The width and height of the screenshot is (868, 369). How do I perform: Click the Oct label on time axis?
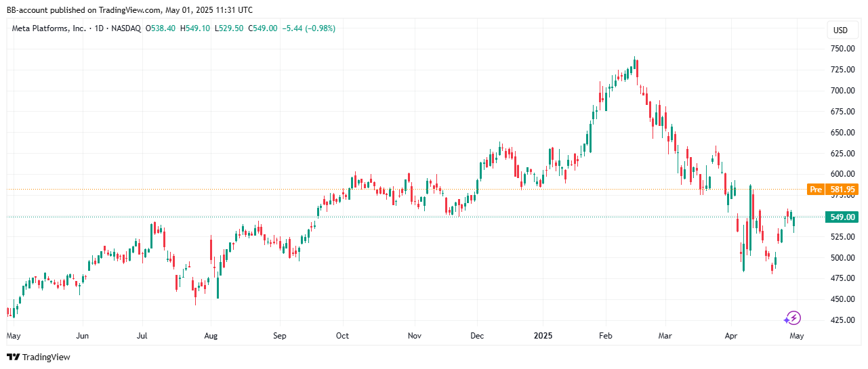[342, 335]
